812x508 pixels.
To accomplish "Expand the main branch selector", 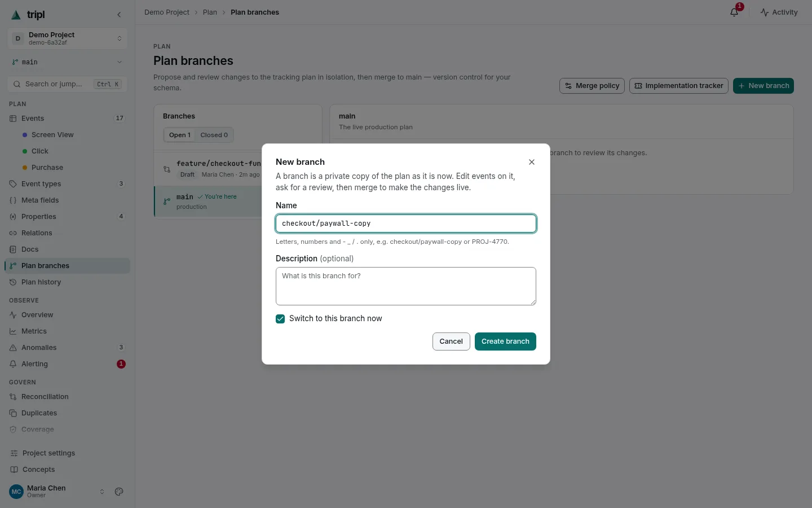I will point(68,62).
